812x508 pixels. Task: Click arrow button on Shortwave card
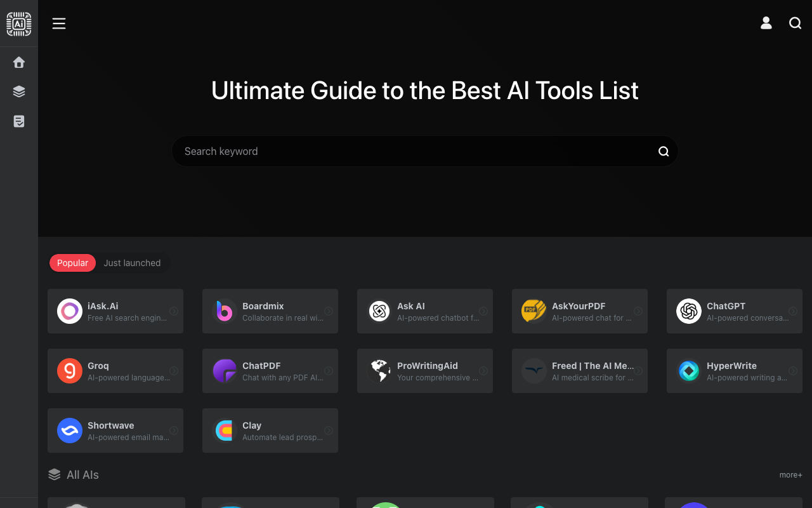(x=174, y=431)
